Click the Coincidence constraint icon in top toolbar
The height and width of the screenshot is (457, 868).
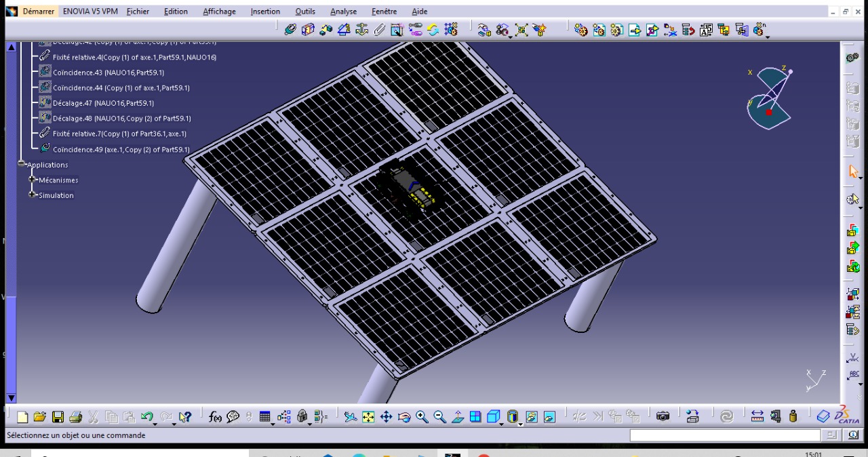pos(290,29)
